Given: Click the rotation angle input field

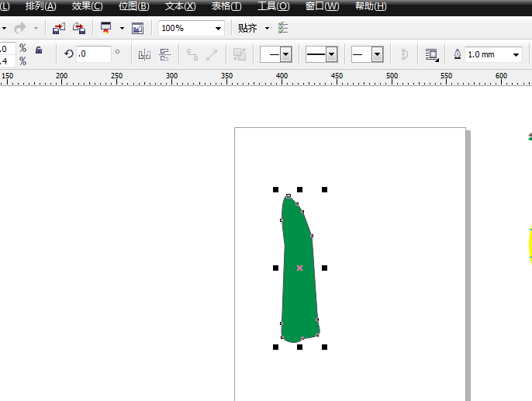Looking at the screenshot, I should pos(94,54).
